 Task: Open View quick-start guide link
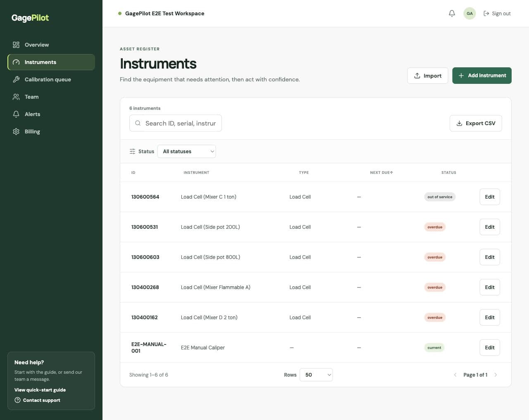coord(40,390)
